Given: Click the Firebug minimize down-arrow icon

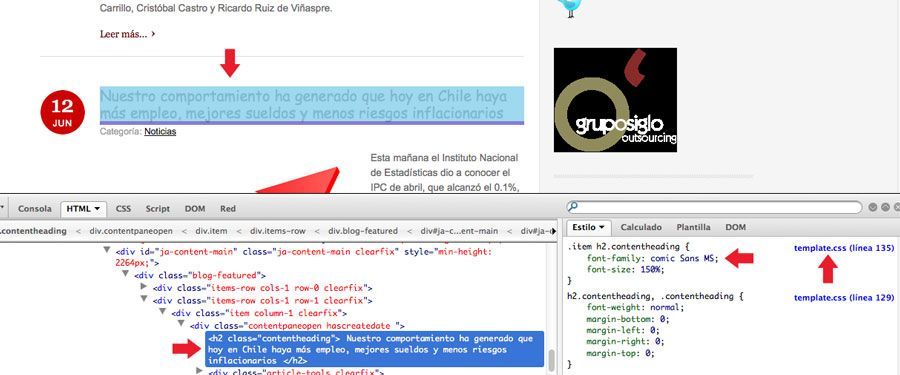Looking at the screenshot, I should tap(872, 207).
